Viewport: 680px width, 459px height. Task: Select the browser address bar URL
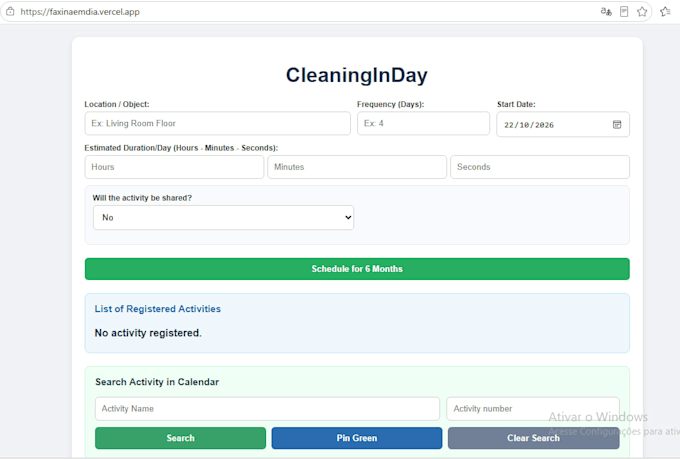[x=80, y=12]
